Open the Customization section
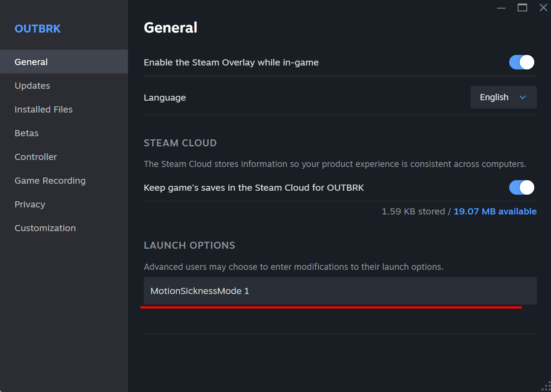The image size is (551, 392). [45, 228]
